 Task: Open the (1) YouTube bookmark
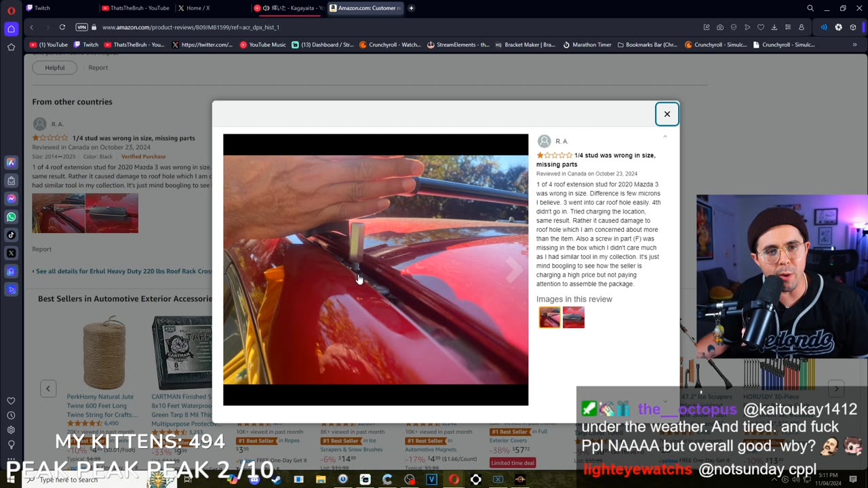pyautogui.click(x=49, y=45)
